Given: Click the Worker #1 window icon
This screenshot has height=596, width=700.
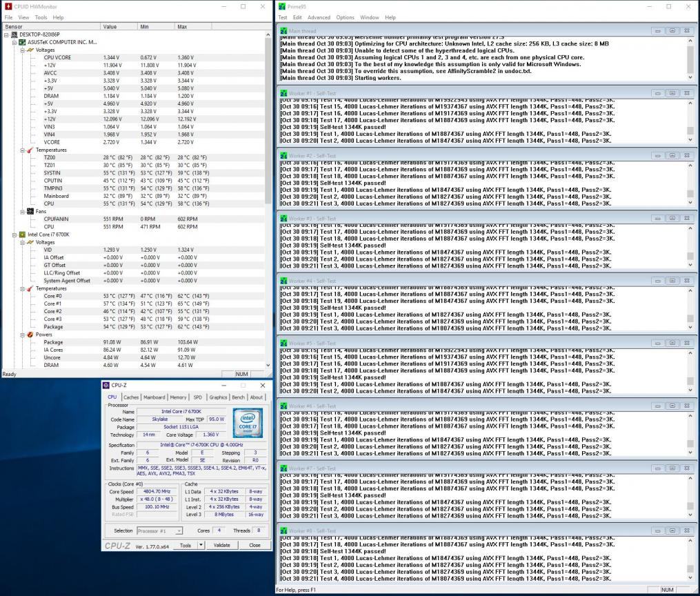Looking at the screenshot, I should [283, 93].
